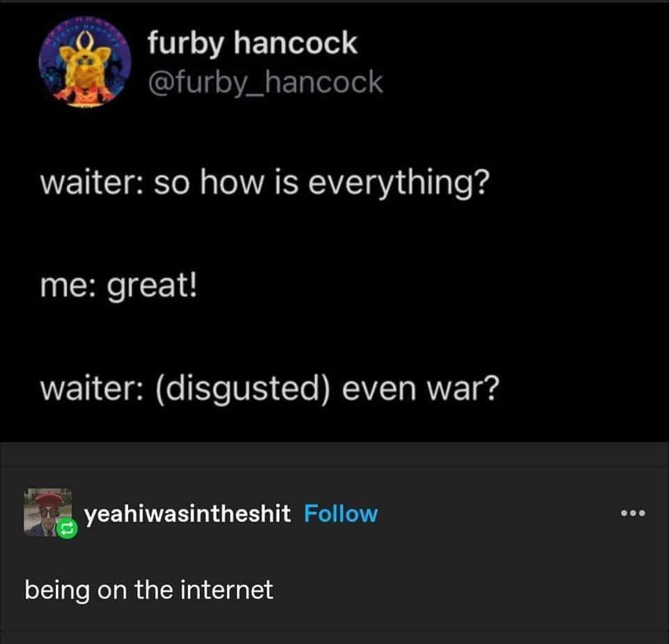The image size is (669, 644).
Task: Select the word on in the reblog caption
Action: 112,592
